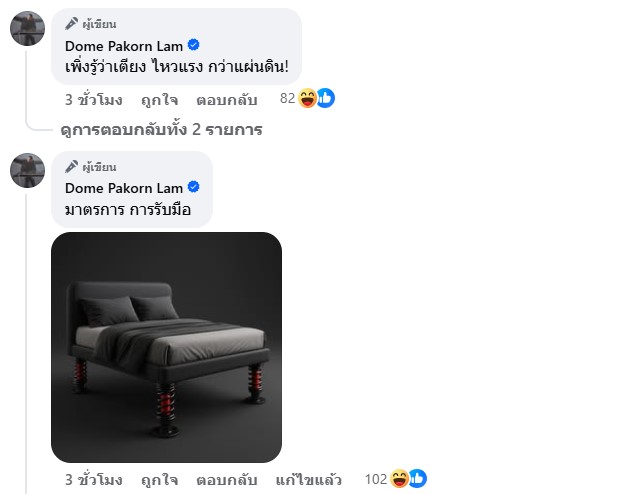The height and width of the screenshot is (494, 630).
Task: Click author microphone icon in first comment
Action: click(x=72, y=24)
